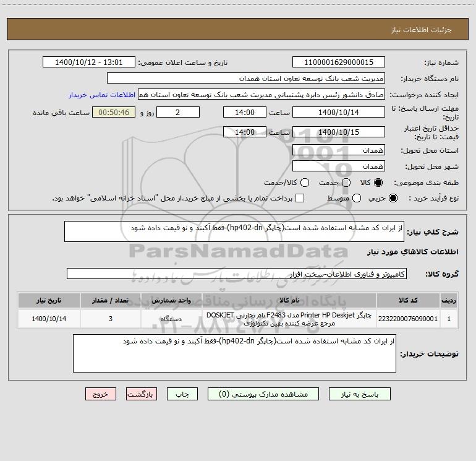Screen dimensions: 476x461
Task: Select the کالا radio button
Action: tap(378, 183)
